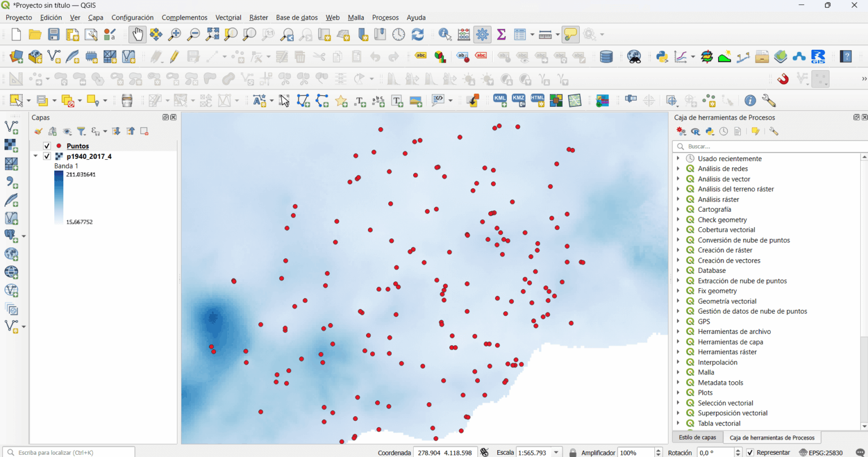
Task: Hide the p1940_2017_4 raster layer
Action: point(46,156)
